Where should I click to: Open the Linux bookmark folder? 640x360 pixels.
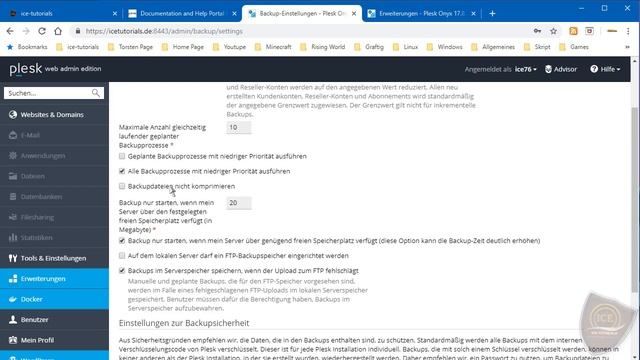tap(405, 47)
